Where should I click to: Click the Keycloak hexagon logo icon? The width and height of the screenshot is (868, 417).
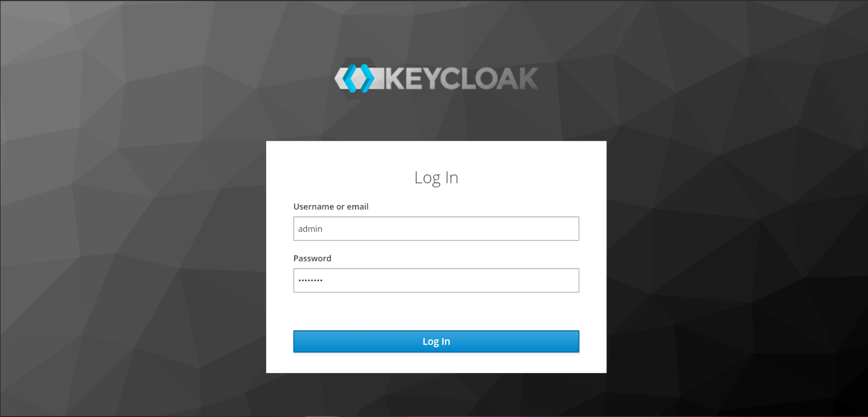click(x=359, y=78)
